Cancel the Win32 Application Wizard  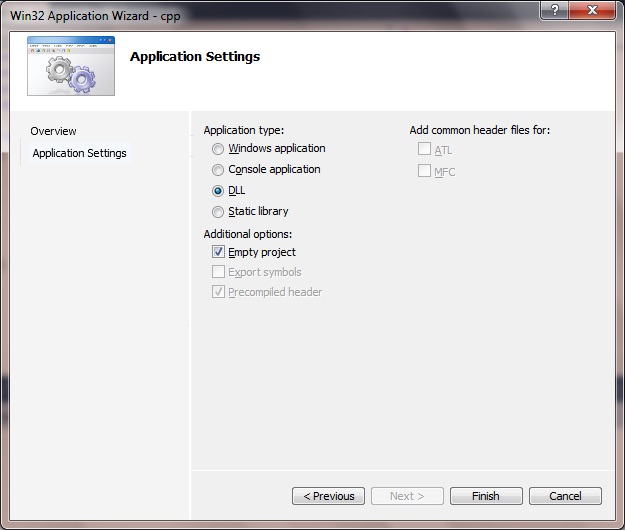[x=565, y=496]
